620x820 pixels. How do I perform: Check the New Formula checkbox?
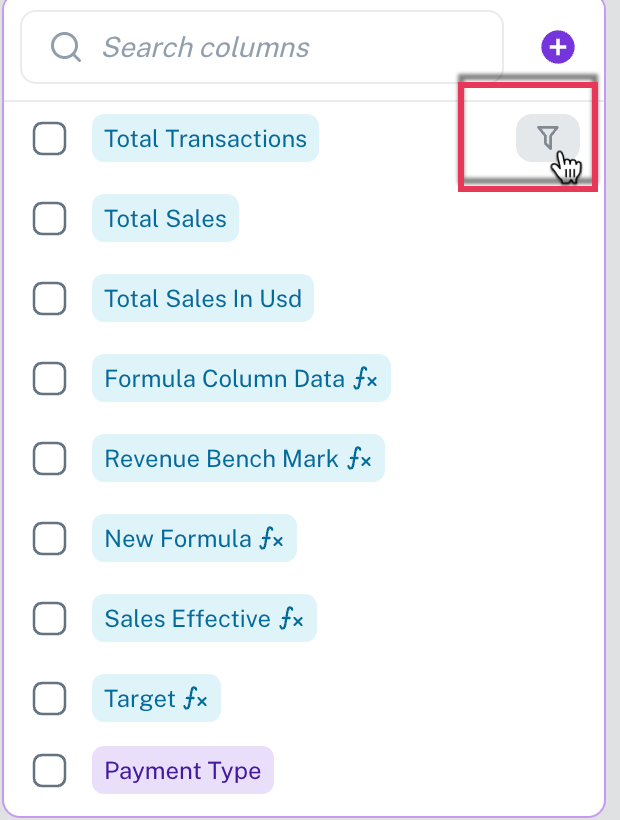click(50, 539)
